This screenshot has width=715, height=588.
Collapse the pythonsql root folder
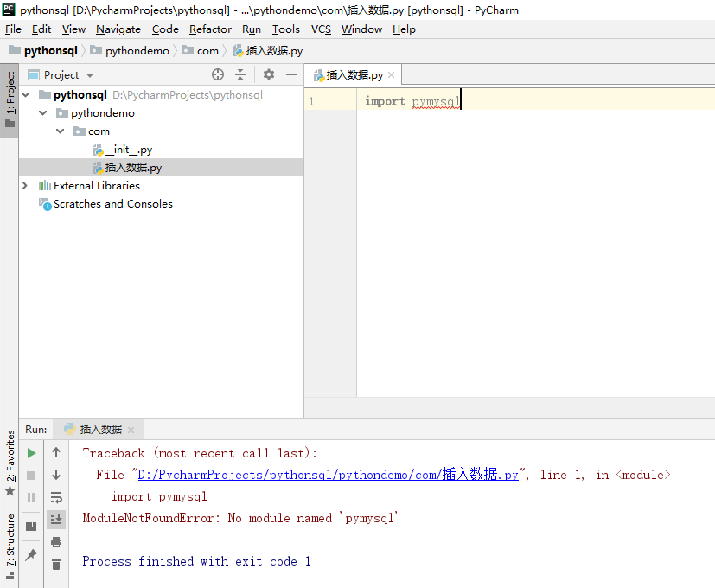pyautogui.click(x=26, y=95)
